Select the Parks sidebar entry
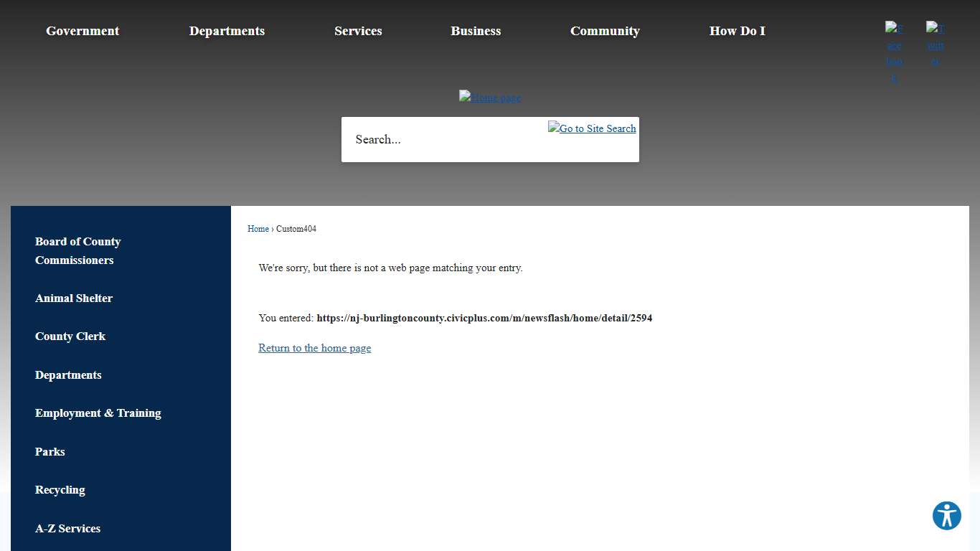 tap(50, 451)
